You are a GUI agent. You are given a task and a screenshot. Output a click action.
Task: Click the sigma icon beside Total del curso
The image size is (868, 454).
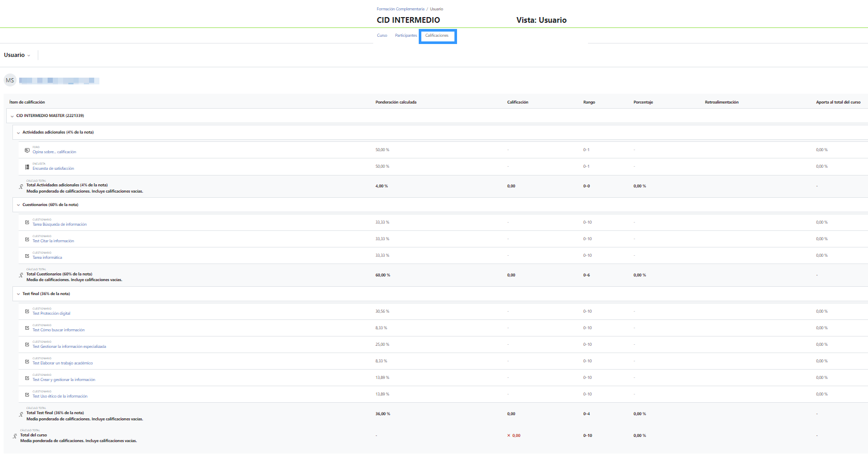(x=14, y=436)
